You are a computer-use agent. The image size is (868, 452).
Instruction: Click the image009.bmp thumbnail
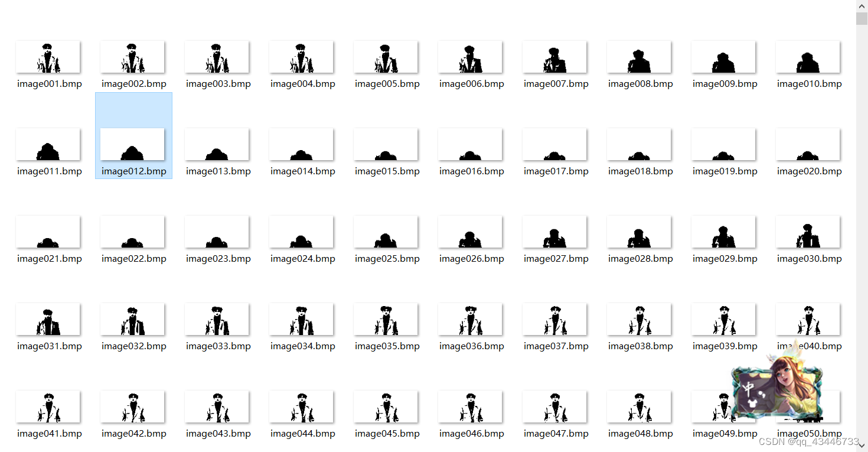723,57
